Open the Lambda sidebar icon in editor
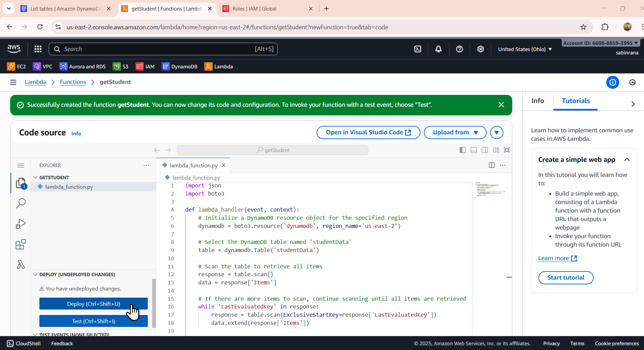644x350 pixels. click(x=21, y=264)
